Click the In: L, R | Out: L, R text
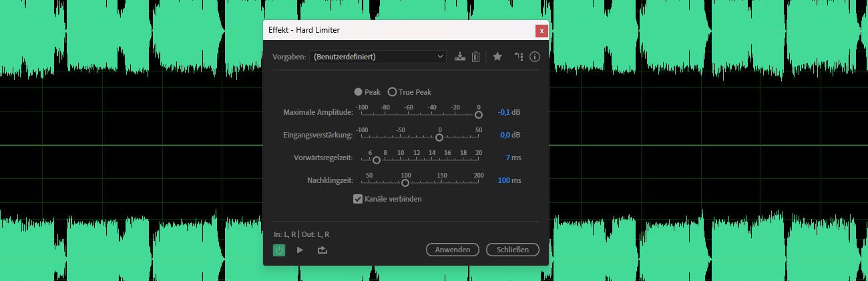Screen dimensions: 868x281 click(302, 234)
